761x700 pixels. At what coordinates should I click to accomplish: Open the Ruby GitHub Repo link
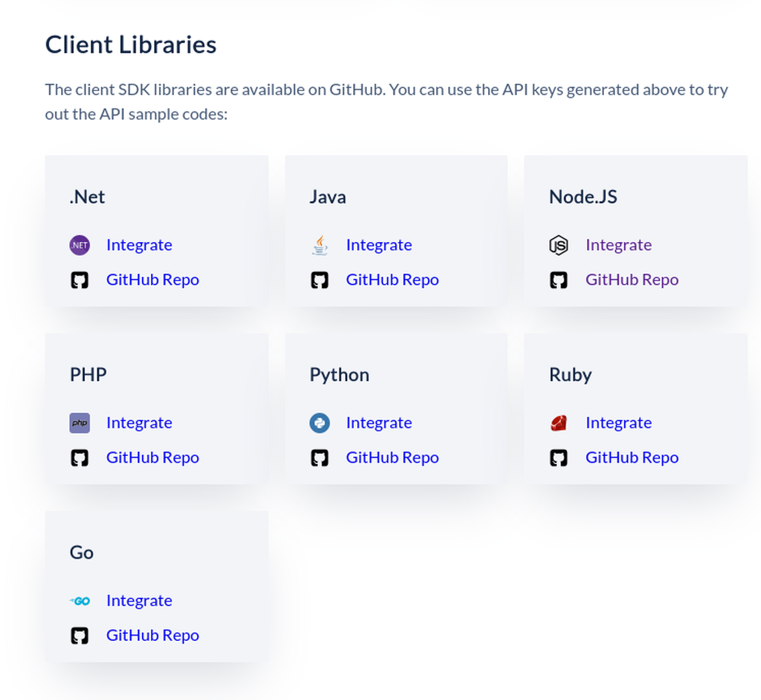(632, 458)
